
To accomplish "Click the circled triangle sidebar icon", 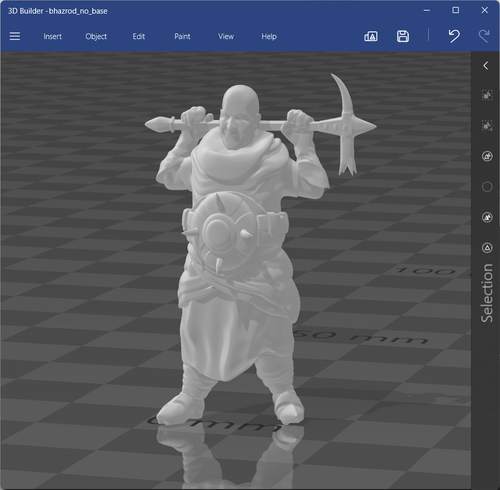I will [x=487, y=248].
